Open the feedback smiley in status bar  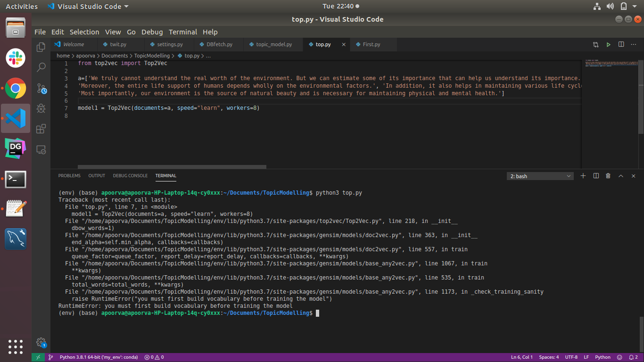[x=619, y=357]
